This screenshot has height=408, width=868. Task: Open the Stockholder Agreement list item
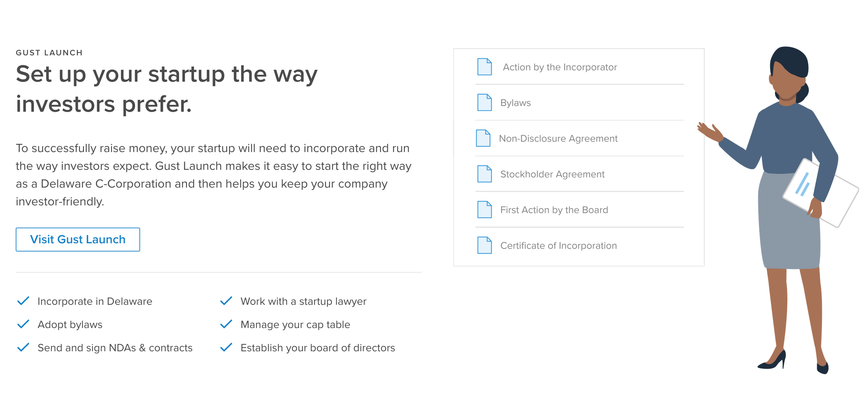[552, 174]
